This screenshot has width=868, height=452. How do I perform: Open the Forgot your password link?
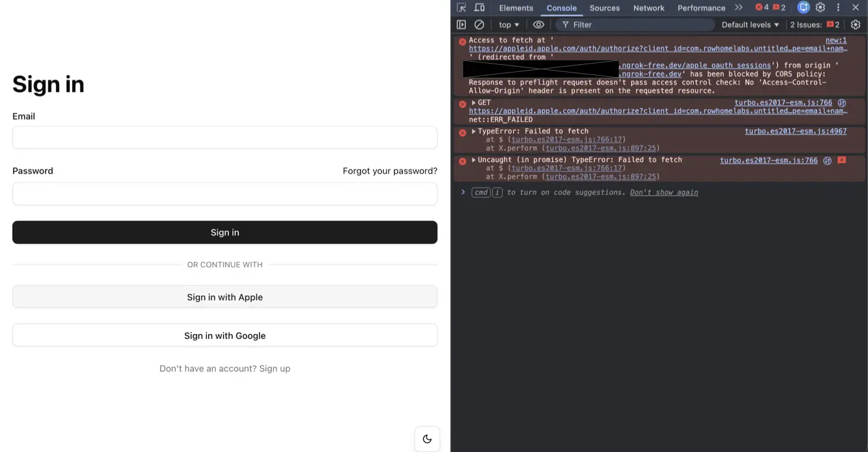pyautogui.click(x=389, y=171)
